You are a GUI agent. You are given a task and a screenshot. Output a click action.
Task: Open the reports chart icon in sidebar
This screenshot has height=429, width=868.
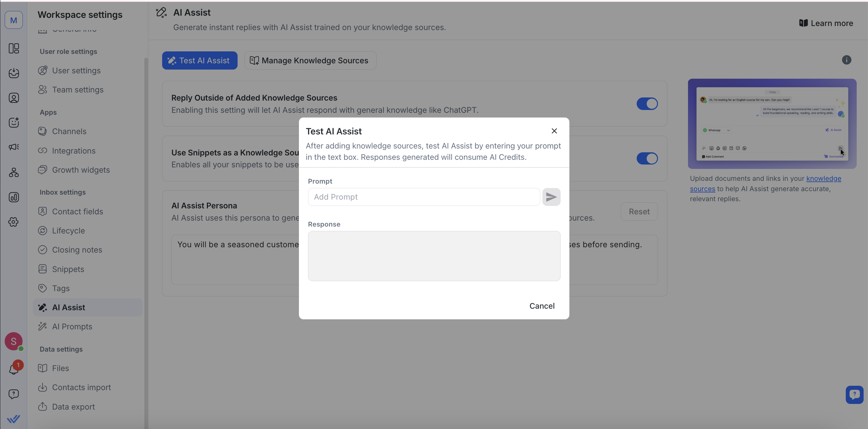pyautogui.click(x=13, y=197)
